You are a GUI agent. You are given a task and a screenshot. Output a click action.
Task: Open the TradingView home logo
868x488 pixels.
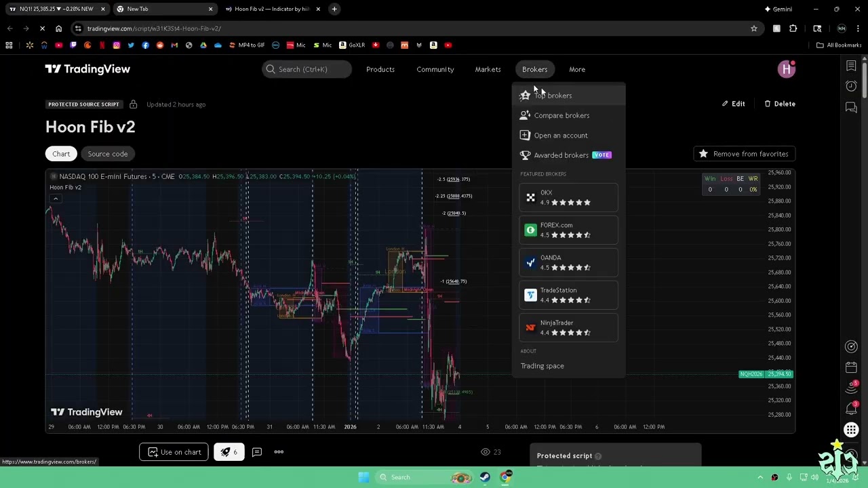(x=87, y=69)
